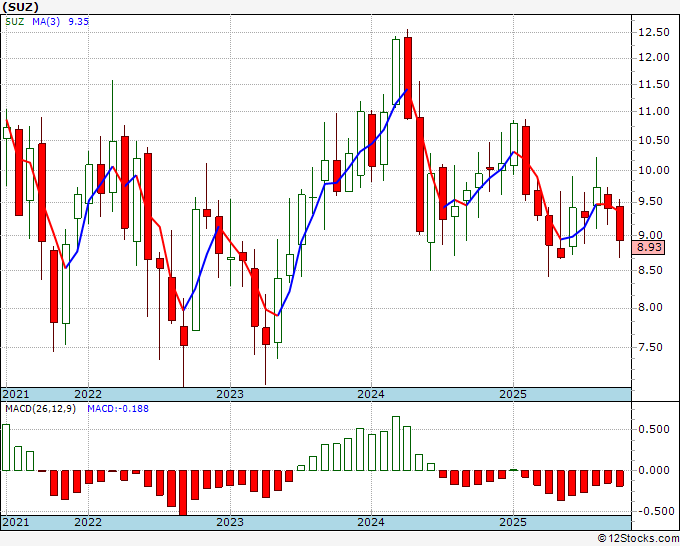Click the 0.500 MACD axis label
680x546 pixels.
[654, 429]
